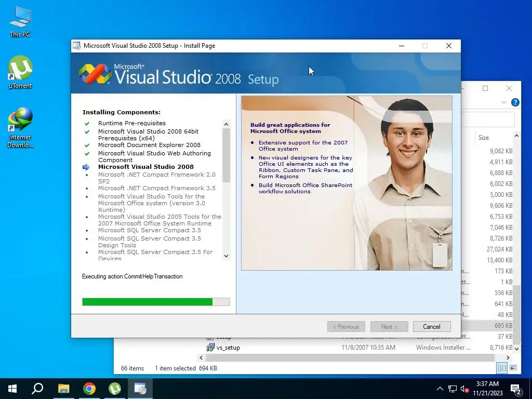The image size is (532, 399).
Task: Minimize the Visual Studio Setup window
Action: coord(402,46)
